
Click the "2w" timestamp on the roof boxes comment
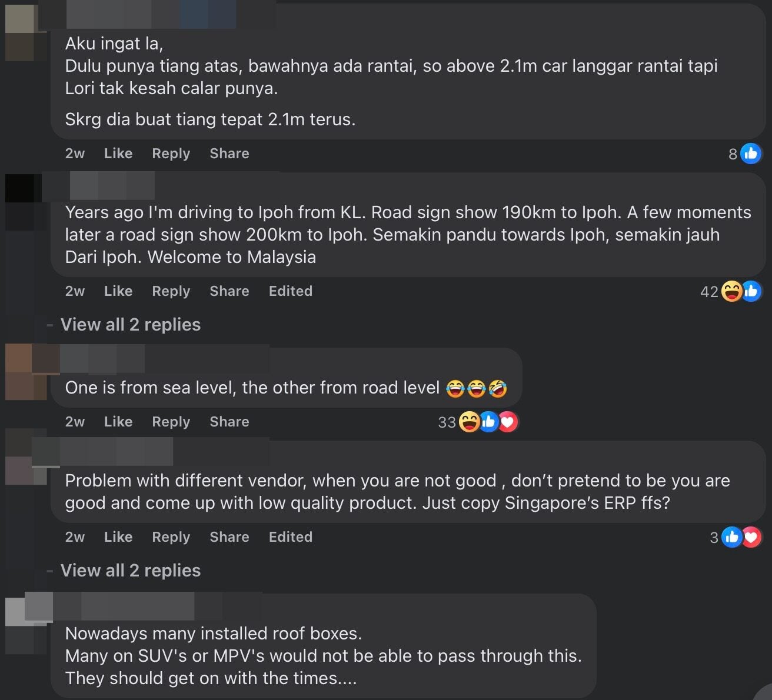[x=74, y=698]
